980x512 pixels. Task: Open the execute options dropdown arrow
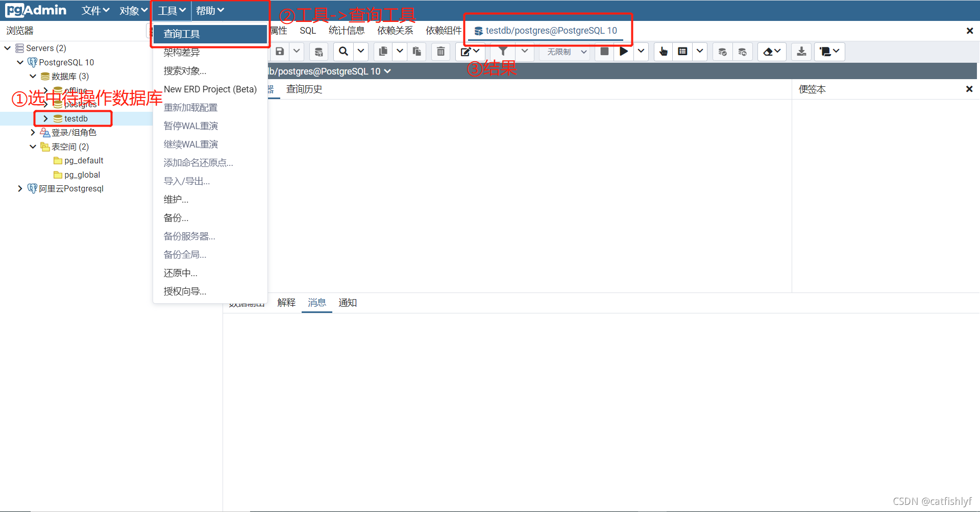(641, 52)
